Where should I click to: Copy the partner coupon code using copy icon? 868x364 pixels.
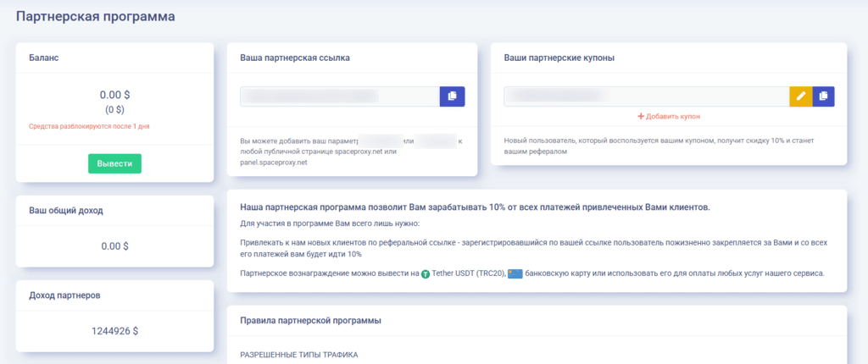tap(823, 97)
